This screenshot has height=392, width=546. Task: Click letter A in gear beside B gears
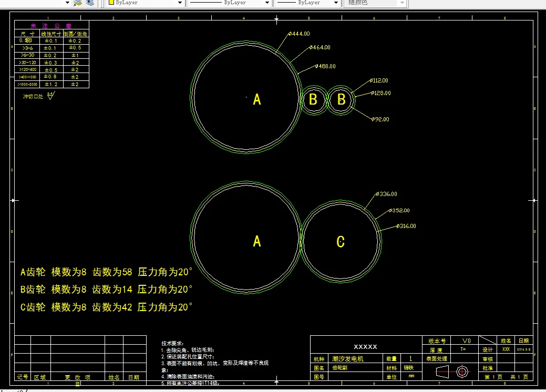257,99
